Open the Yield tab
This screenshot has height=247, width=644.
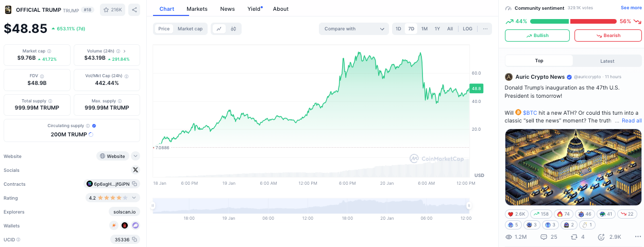(254, 9)
